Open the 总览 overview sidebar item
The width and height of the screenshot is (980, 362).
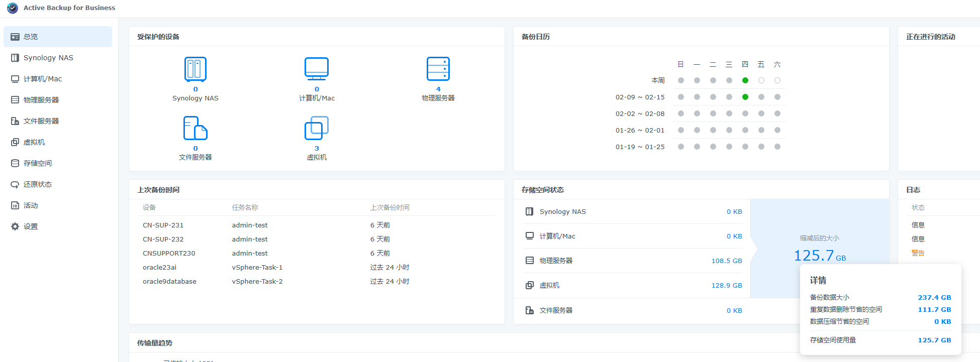58,37
